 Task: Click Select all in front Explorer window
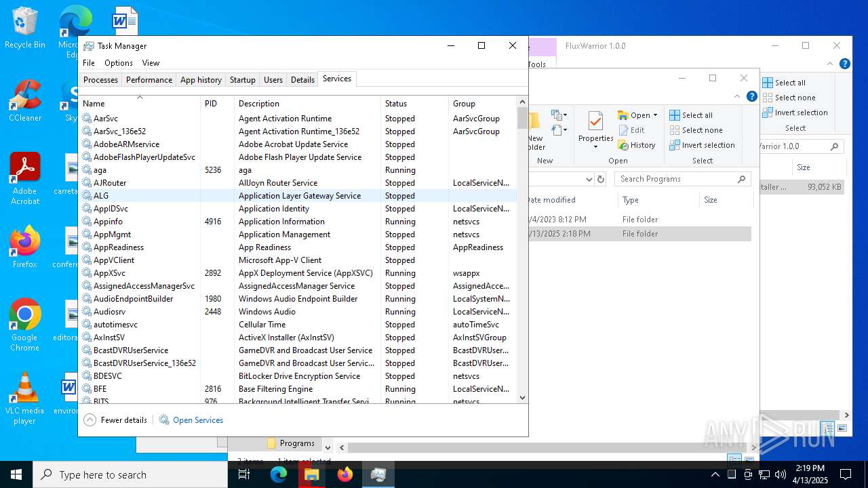click(x=691, y=115)
